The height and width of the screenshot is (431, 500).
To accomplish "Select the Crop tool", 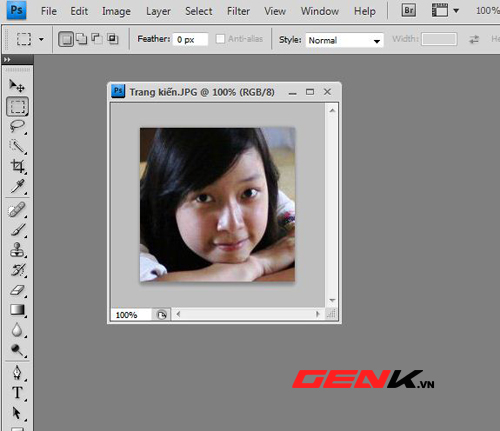I will click(x=17, y=166).
